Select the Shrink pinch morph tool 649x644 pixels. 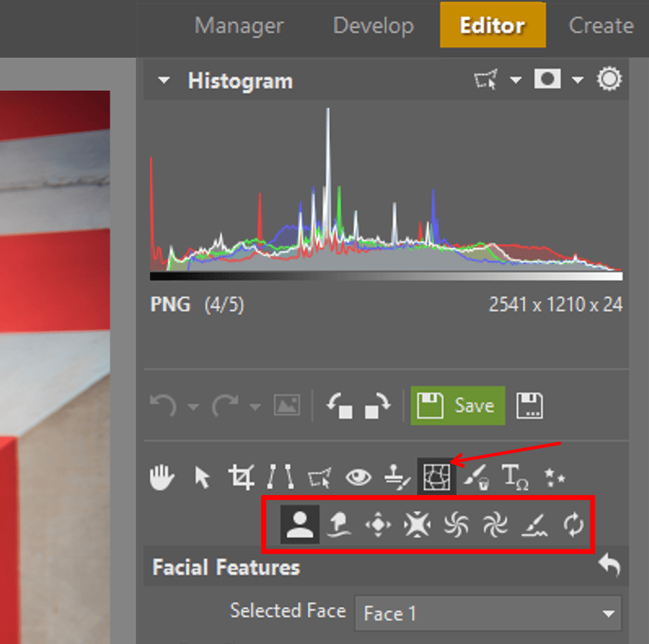point(418,525)
